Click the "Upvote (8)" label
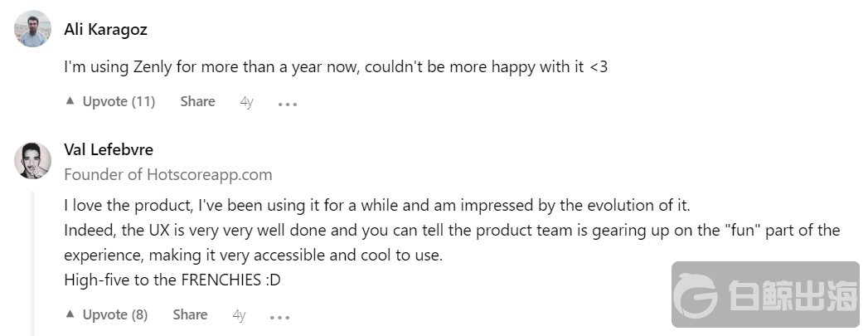The height and width of the screenshot is (336, 868). click(x=115, y=314)
